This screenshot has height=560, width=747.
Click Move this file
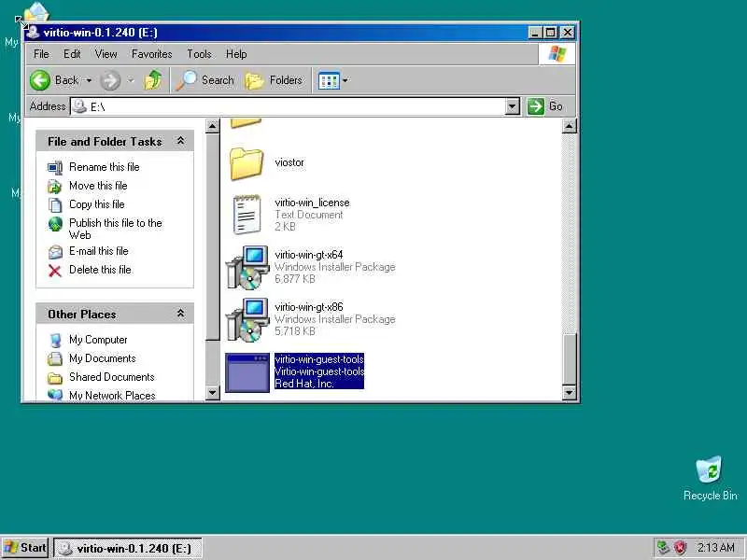click(98, 185)
